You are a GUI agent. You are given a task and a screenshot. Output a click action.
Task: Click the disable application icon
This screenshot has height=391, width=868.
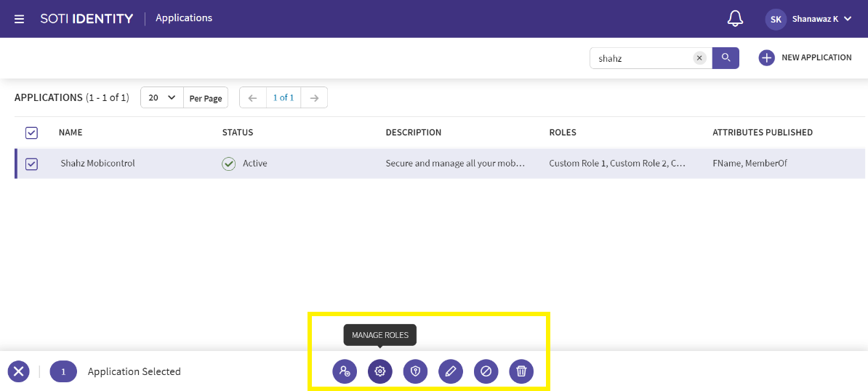tap(486, 371)
